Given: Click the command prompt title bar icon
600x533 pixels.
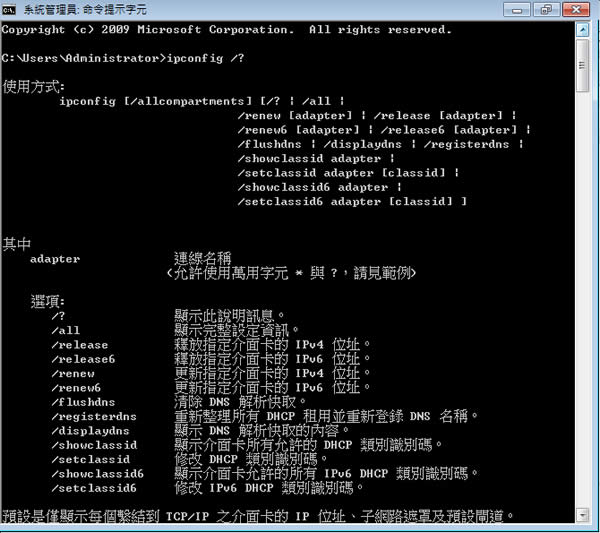Looking at the screenshot, I should click(9, 10).
